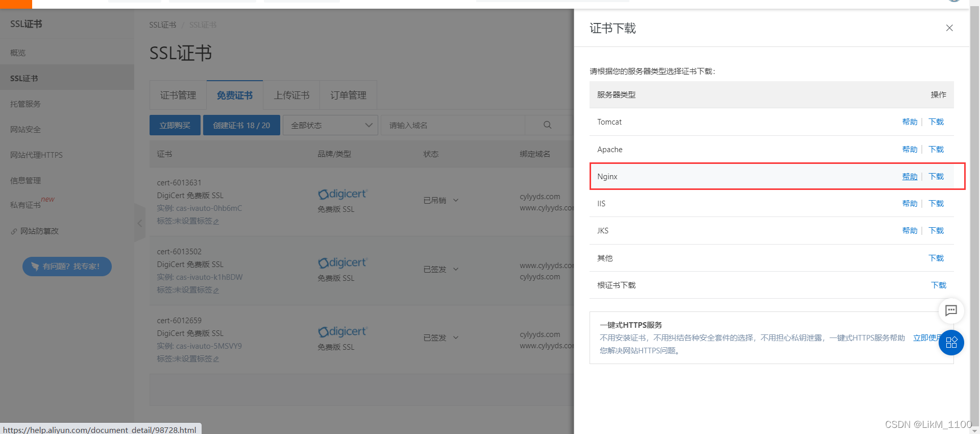Edit tag icon for cert-6013631
The width and height of the screenshot is (980, 434).
point(216,222)
